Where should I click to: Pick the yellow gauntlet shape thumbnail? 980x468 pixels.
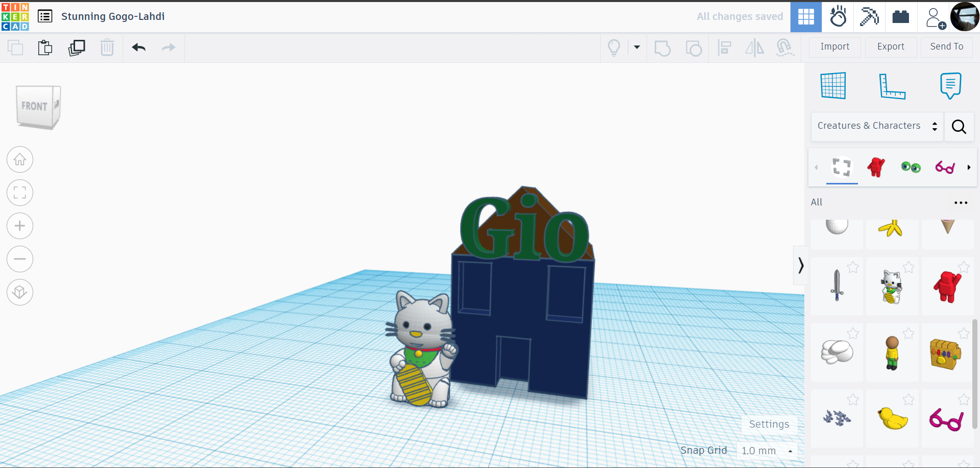click(946, 354)
